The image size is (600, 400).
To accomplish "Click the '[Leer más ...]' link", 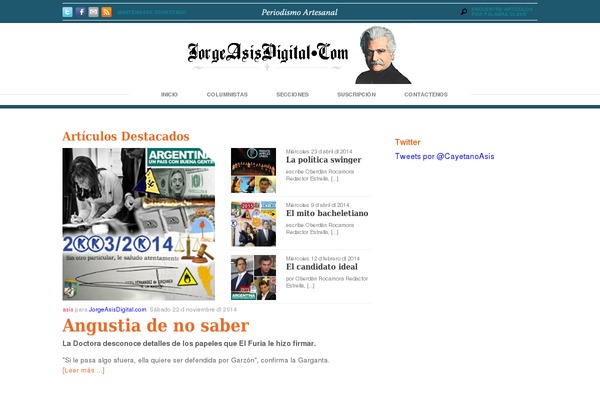I will pos(83,370).
